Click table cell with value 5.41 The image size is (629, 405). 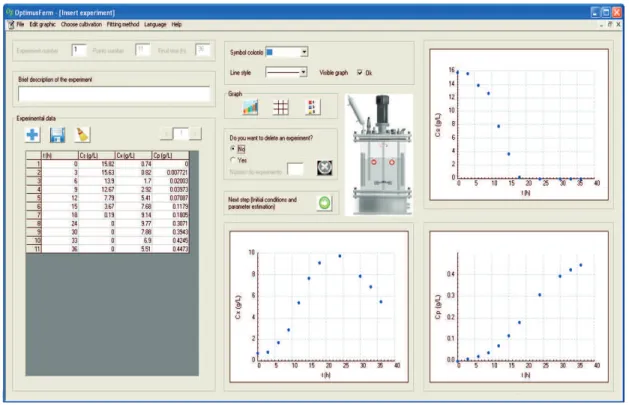[134, 198]
